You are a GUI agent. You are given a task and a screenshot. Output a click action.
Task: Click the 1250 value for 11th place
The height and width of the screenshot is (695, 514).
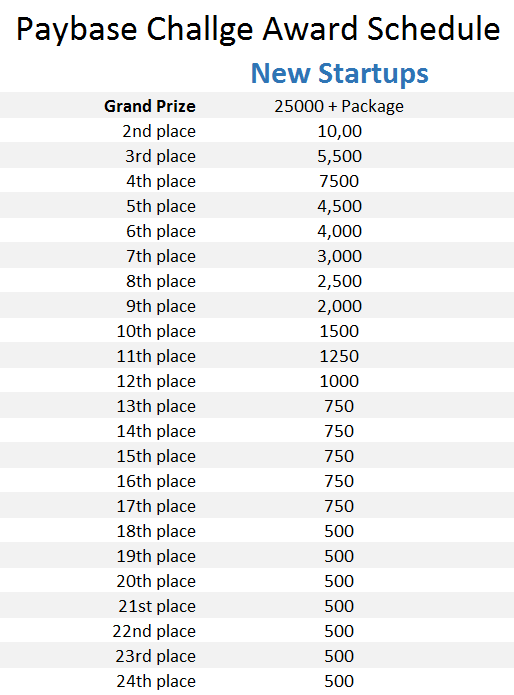coord(339,356)
